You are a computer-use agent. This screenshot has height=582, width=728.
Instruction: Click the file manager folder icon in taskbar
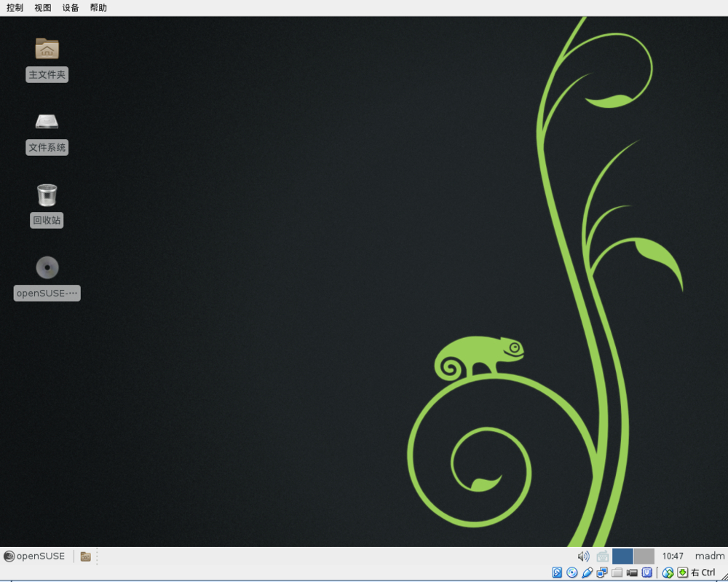[x=85, y=556]
